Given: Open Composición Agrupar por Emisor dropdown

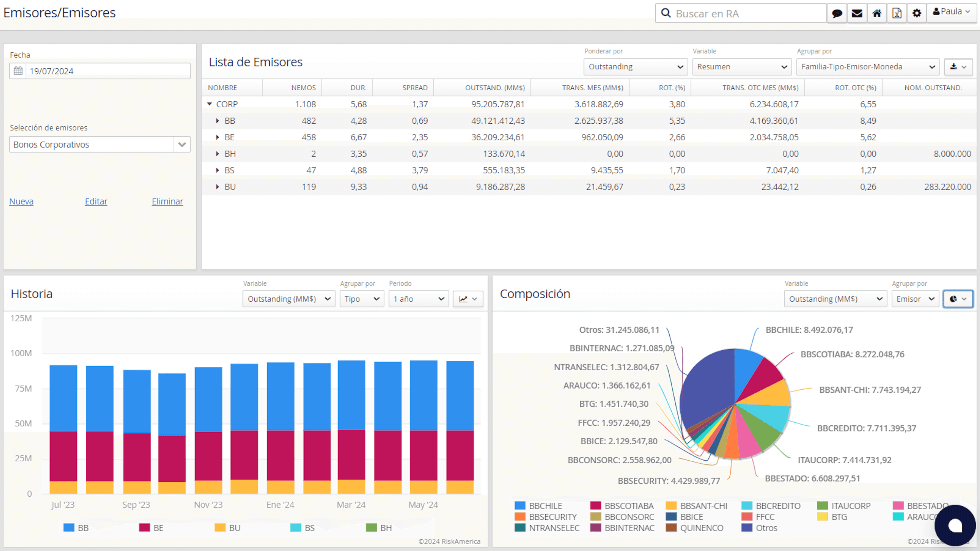Looking at the screenshot, I should [x=915, y=299].
